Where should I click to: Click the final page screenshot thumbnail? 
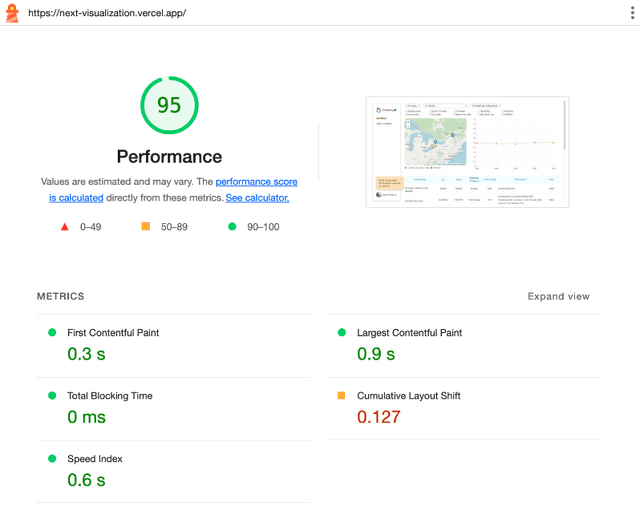point(467,152)
